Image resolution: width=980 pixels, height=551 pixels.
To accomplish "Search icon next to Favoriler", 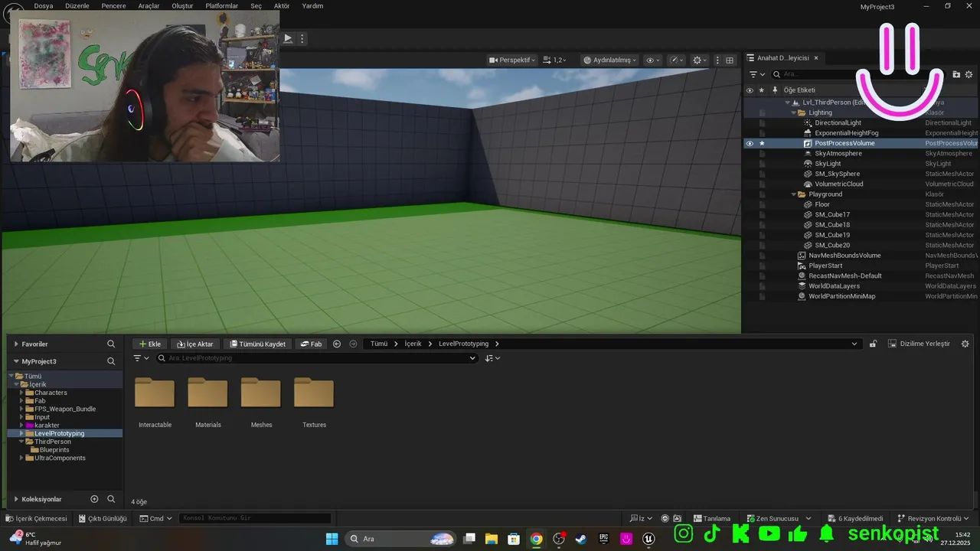I will pyautogui.click(x=111, y=344).
